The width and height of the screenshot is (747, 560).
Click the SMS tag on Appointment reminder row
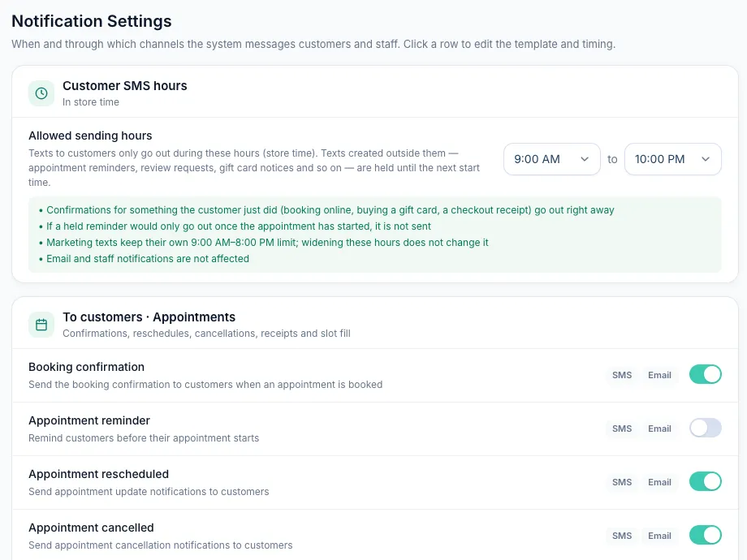tap(622, 429)
